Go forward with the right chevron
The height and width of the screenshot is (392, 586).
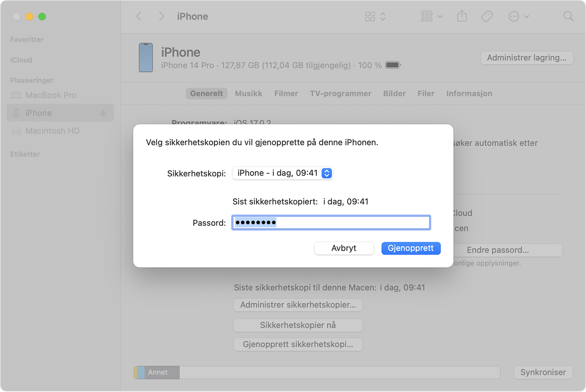[162, 17]
